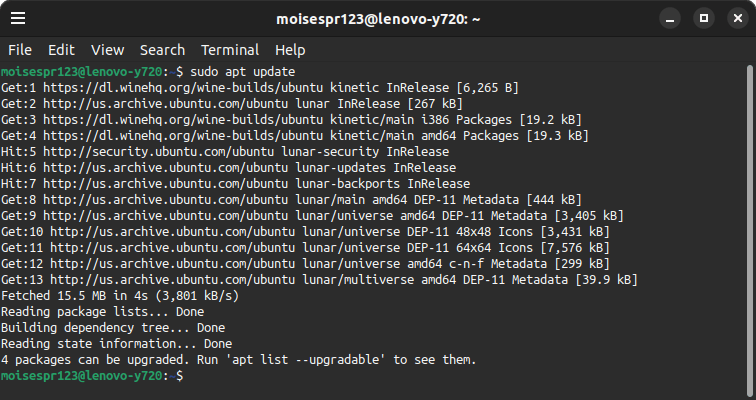Open the File menu

(20, 50)
